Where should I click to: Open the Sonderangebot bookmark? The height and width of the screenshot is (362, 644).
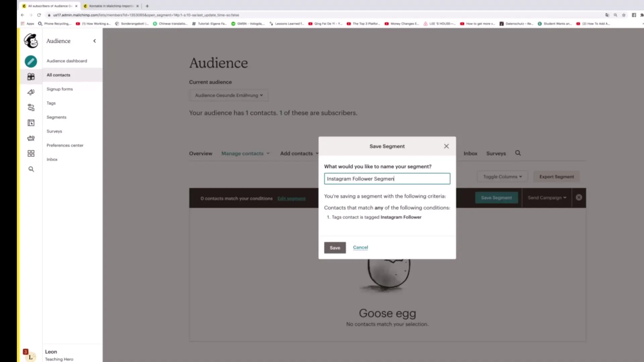[x=132, y=24]
